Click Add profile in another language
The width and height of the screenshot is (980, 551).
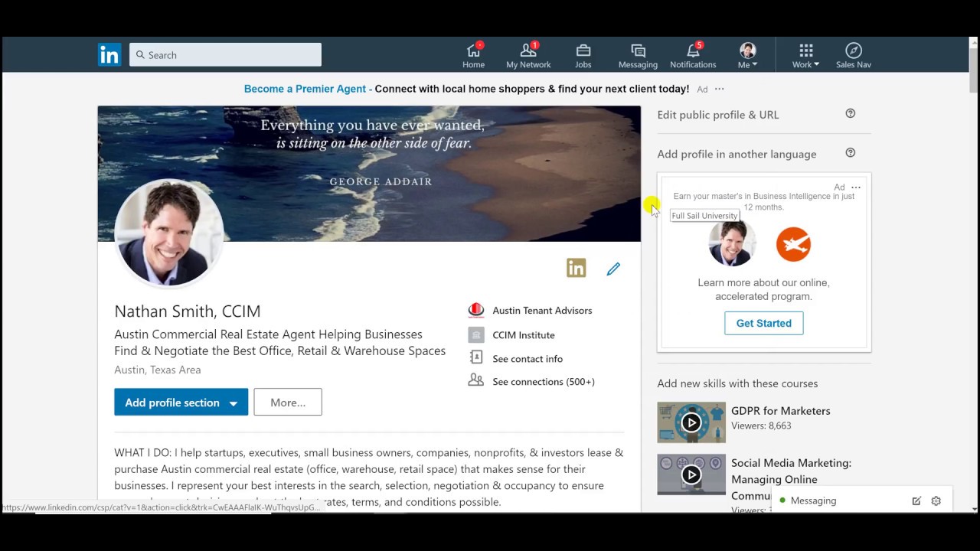(x=737, y=154)
